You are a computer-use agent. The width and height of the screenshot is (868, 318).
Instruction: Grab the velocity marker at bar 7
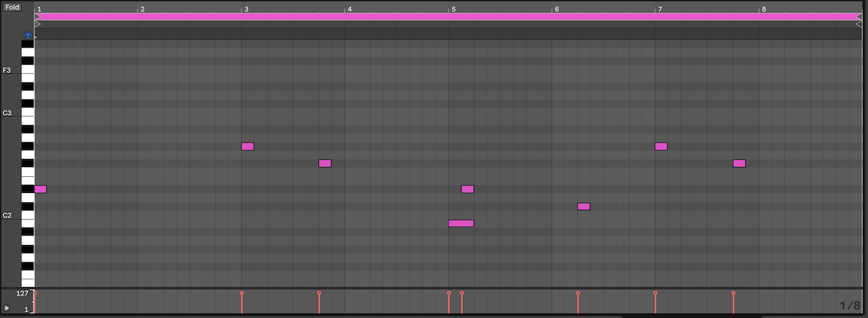(655, 293)
